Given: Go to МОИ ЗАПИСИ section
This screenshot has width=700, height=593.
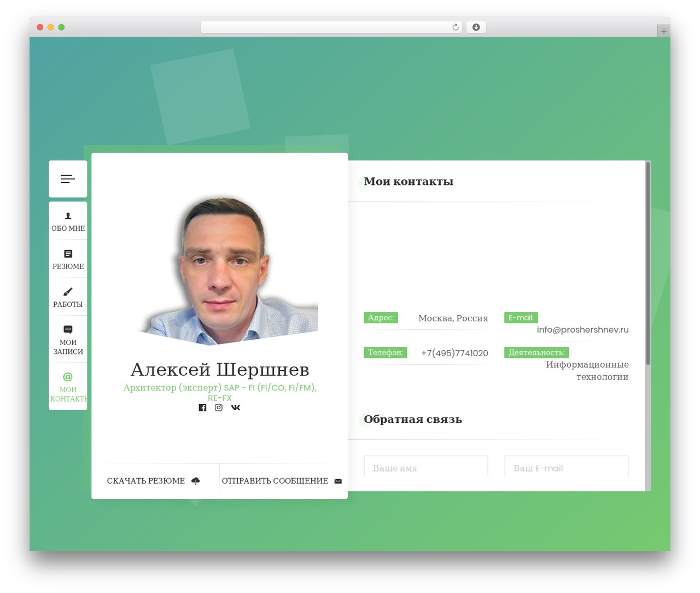Looking at the screenshot, I should (68, 340).
